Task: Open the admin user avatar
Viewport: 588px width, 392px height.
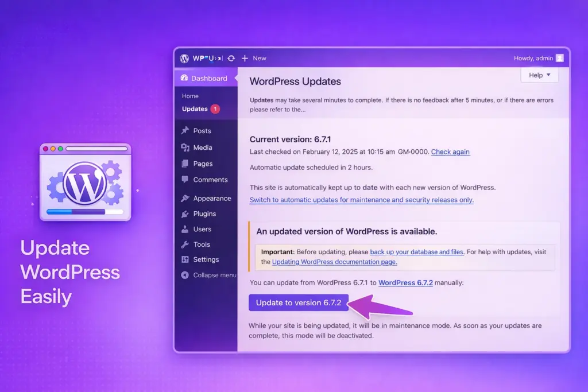Action: click(559, 58)
